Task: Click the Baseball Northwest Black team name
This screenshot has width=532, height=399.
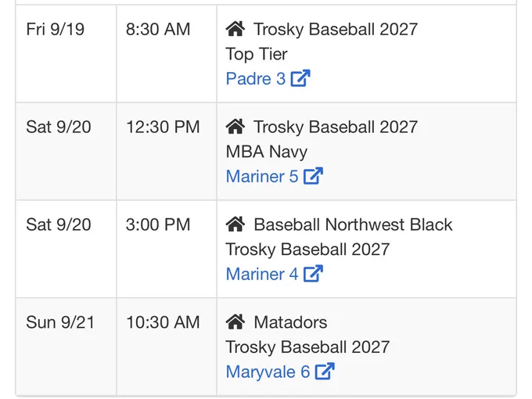Action: pos(353,225)
